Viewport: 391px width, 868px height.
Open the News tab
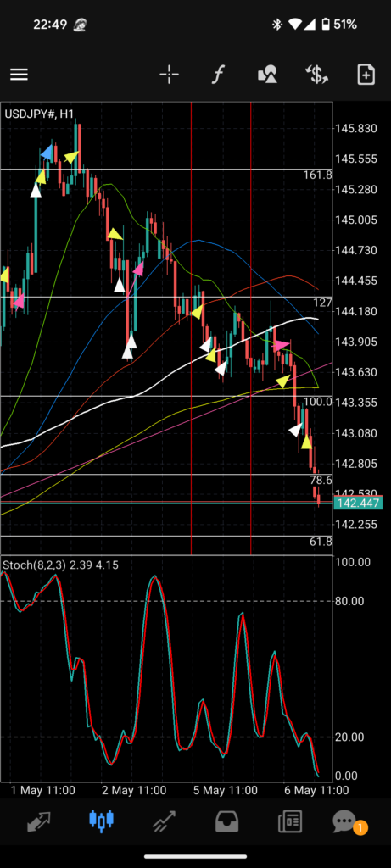point(290,821)
